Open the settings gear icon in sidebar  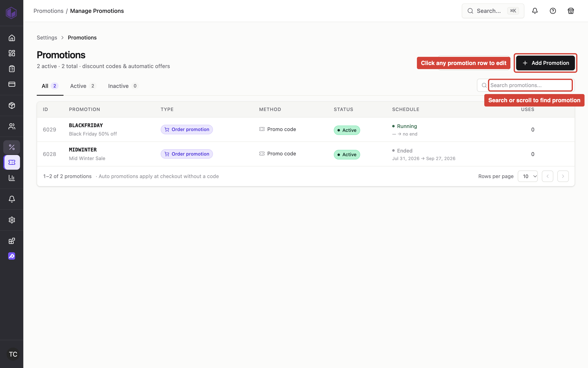[12, 220]
